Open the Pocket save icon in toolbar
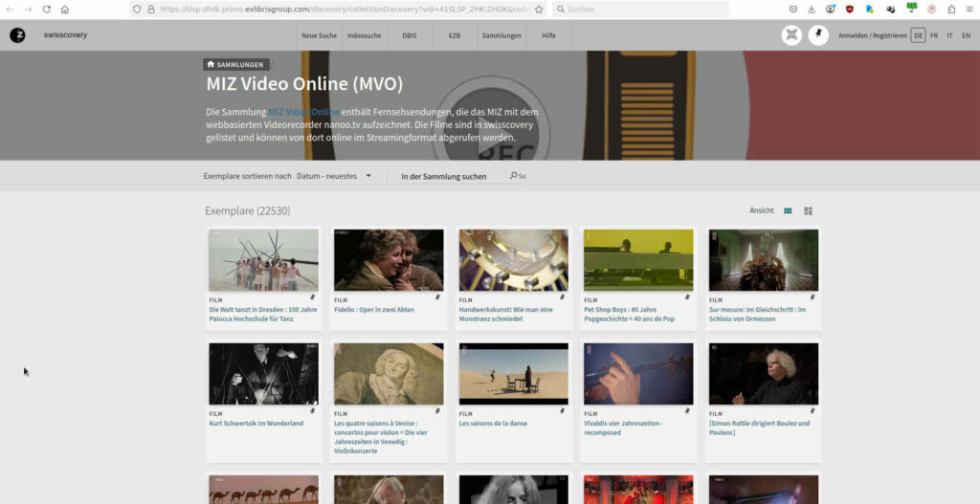980x504 pixels. click(793, 10)
